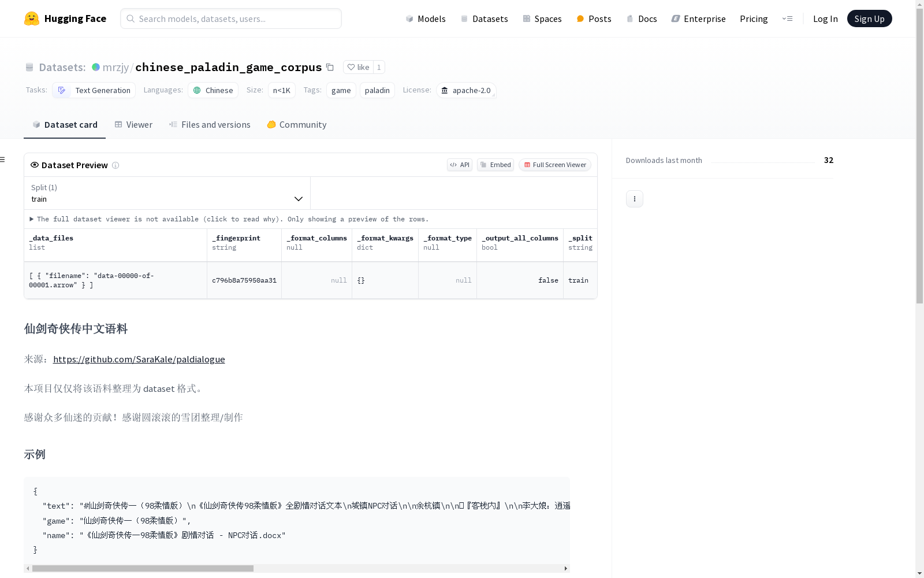Click the Chinese language tag

pyautogui.click(x=213, y=90)
